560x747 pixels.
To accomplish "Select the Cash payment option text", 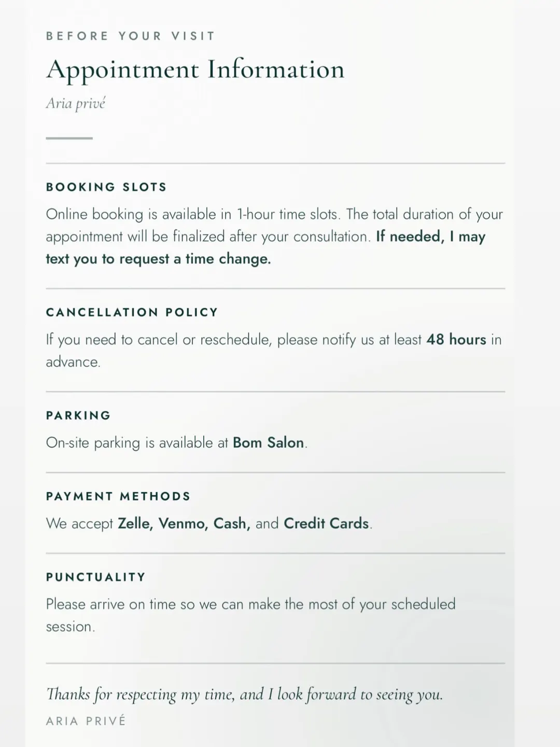I will (x=232, y=523).
